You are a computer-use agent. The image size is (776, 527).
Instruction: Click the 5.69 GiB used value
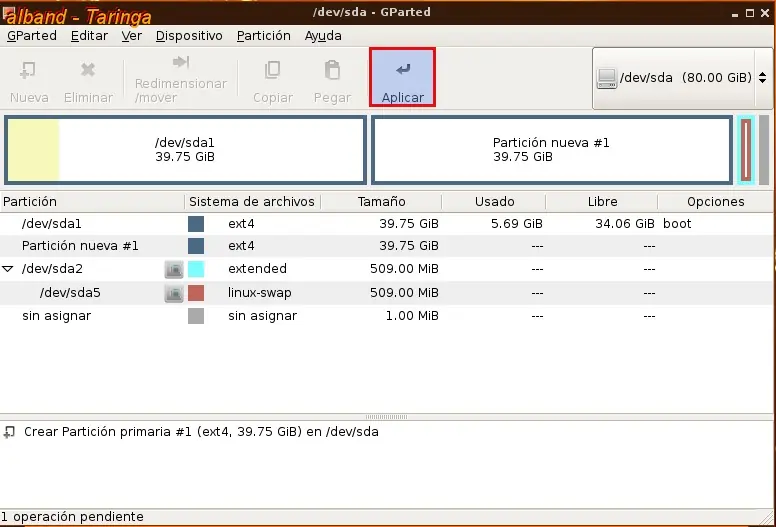(517, 224)
